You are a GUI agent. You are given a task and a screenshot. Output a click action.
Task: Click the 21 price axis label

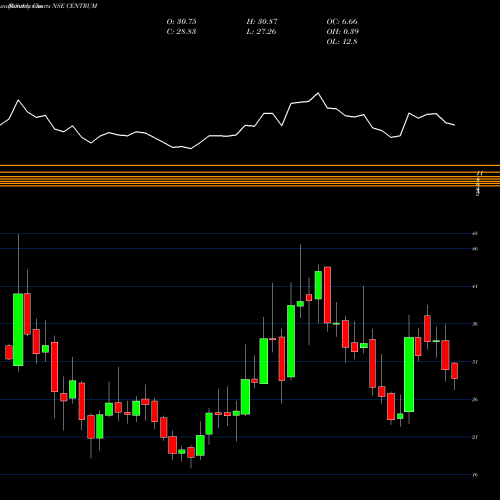[x=475, y=437]
